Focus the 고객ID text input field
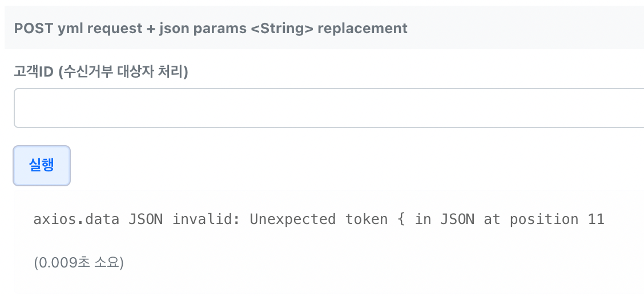 pyautogui.click(x=329, y=108)
